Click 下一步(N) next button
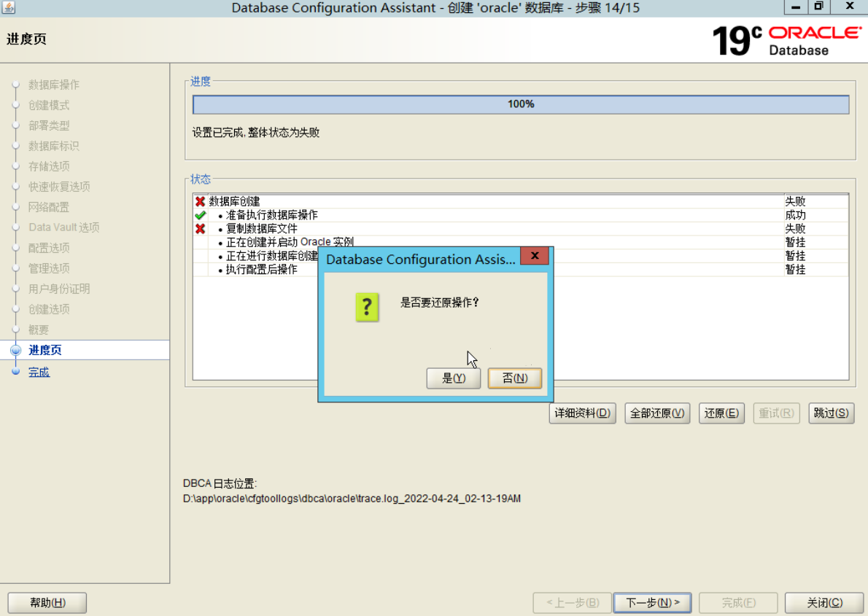 click(653, 603)
